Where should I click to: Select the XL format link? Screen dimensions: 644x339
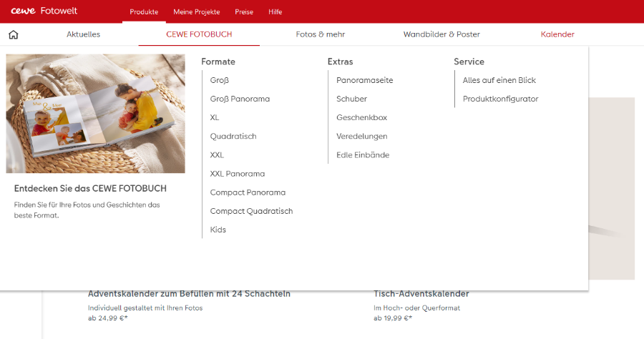click(215, 117)
